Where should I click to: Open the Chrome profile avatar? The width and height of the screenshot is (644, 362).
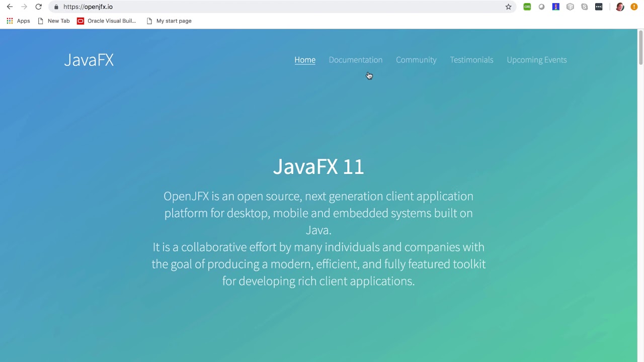[620, 7]
